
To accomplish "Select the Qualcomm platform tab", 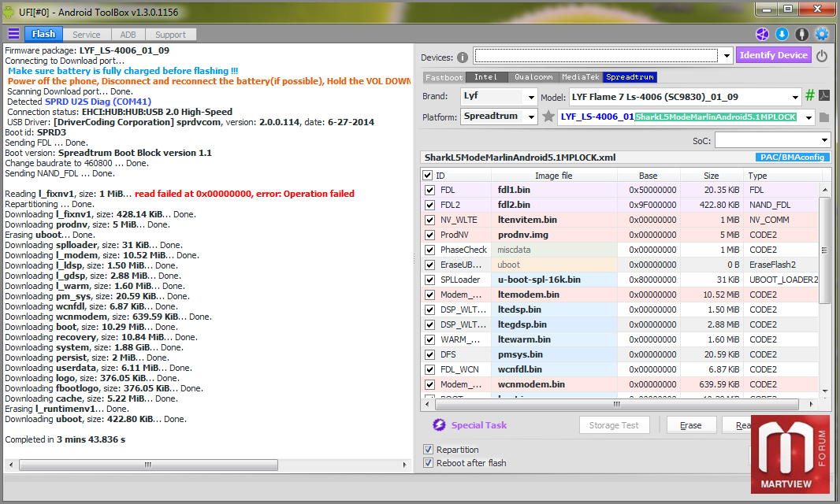I will [x=533, y=77].
